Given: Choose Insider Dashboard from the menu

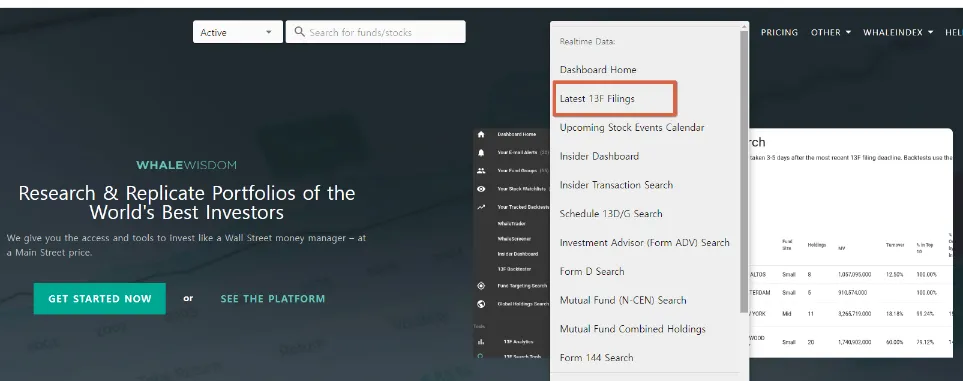Looking at the screenshot, I should (599, 156).
